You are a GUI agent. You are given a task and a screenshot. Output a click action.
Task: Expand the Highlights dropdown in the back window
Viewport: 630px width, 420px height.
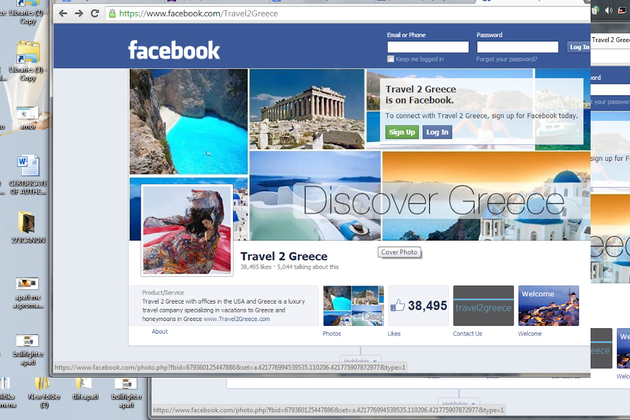pyautogui.click(x=459, y=402)
